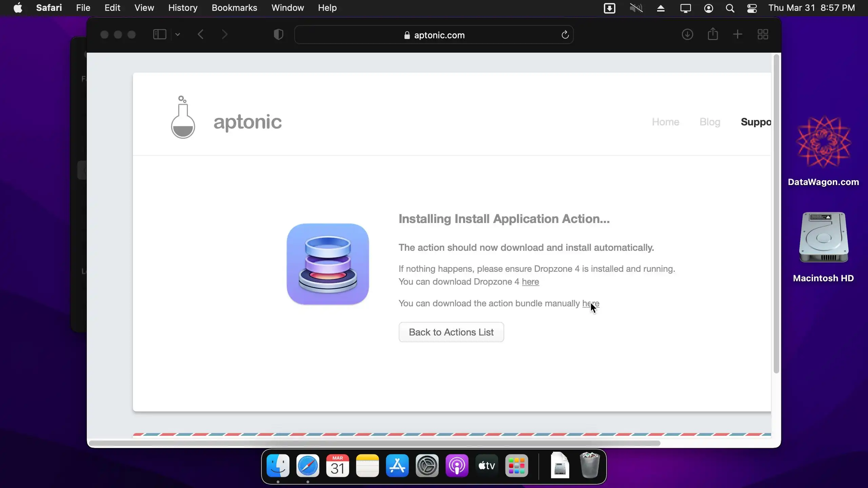This screenshot has width=868, height=488.
Task: Go back with the back arrow
Action: coord(201,35)
